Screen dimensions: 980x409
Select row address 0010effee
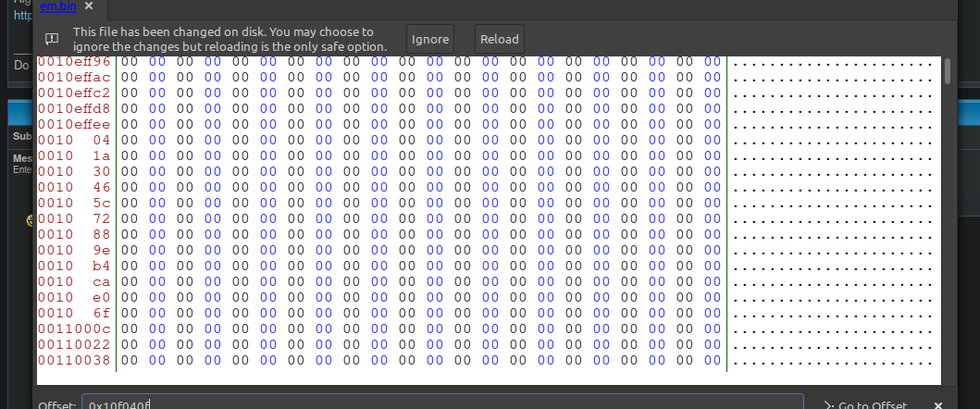pyautogui.click(x=74, y=124)
